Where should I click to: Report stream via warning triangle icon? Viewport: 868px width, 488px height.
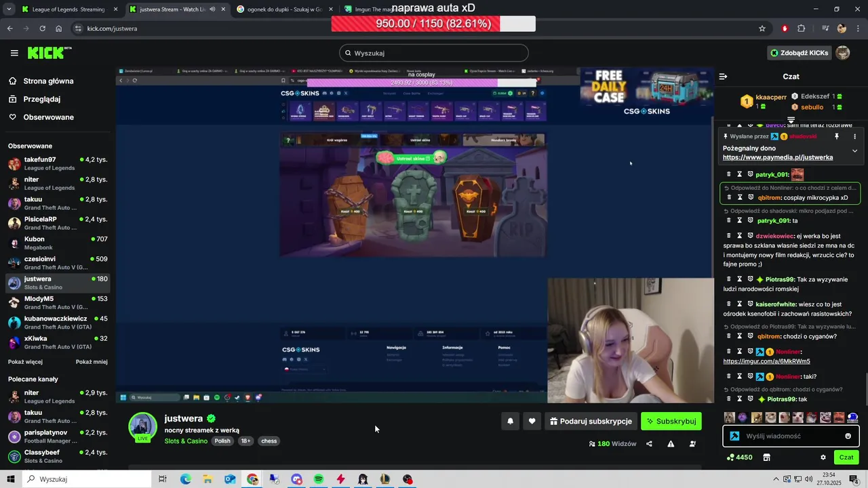[x=671, y=444]
